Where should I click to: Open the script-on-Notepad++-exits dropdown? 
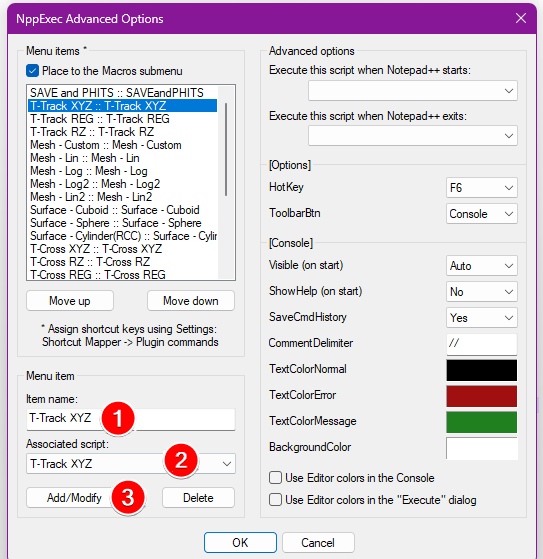click(413, 135)
